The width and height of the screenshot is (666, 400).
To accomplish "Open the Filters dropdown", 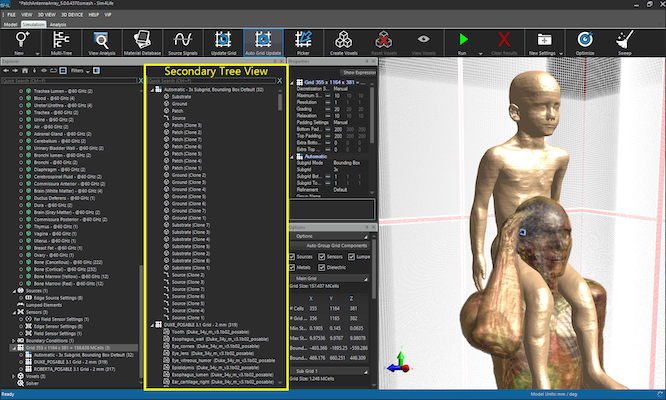I will tap(80, 71).
